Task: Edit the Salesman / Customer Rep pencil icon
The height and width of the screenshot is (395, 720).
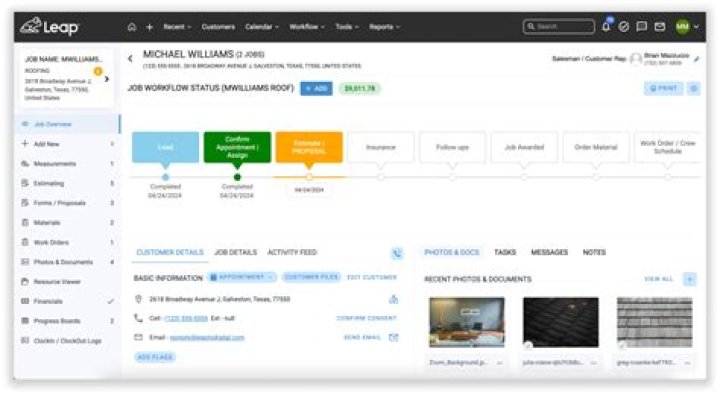Action: tap(697, 59)
